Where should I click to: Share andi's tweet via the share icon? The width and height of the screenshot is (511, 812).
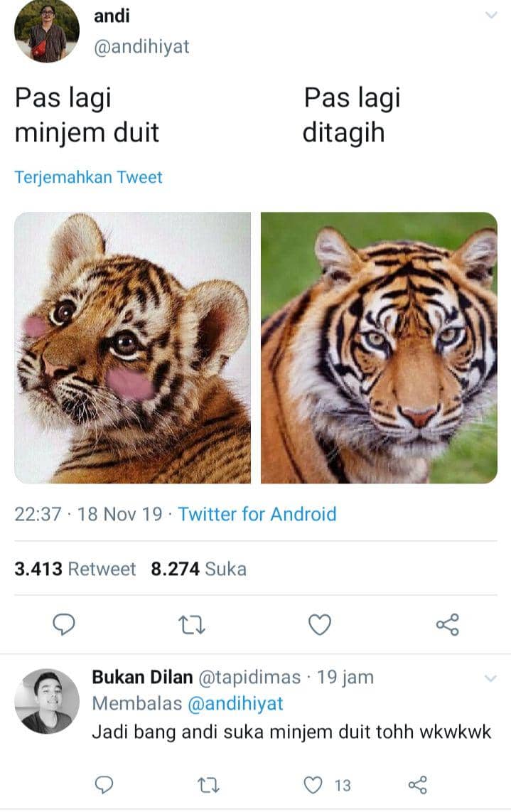tap(446, 624)
